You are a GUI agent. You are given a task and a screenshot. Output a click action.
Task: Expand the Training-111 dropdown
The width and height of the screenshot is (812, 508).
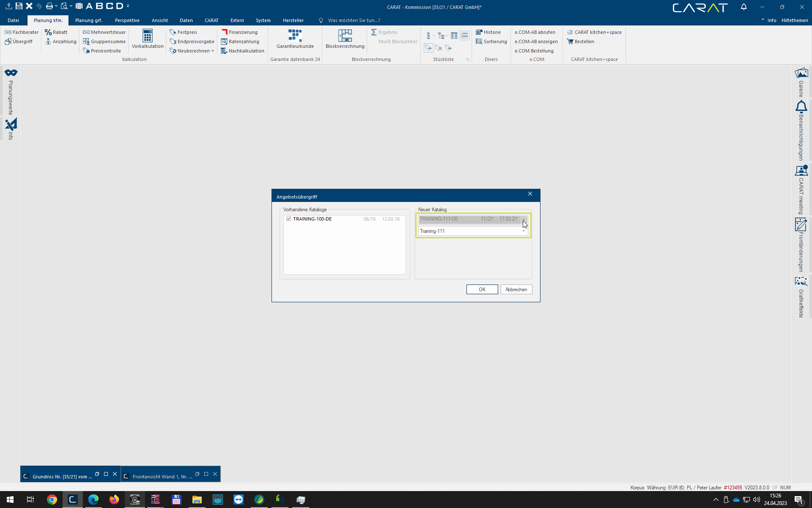point(524,231)
